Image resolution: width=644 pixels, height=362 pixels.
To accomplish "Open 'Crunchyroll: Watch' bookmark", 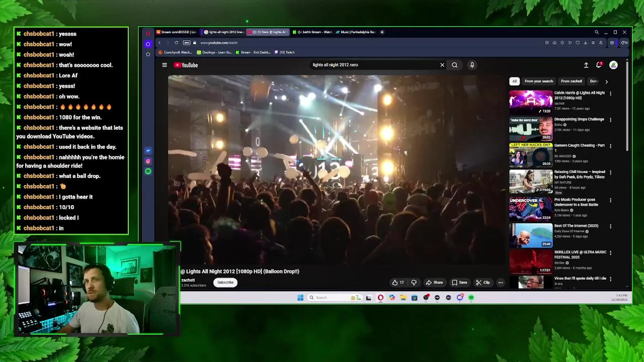I will click(175, 52).
